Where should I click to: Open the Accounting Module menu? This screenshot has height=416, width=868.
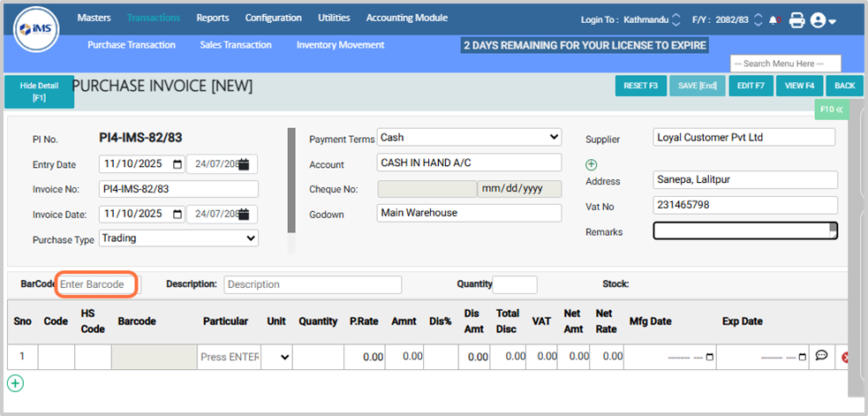click(406, 18)
